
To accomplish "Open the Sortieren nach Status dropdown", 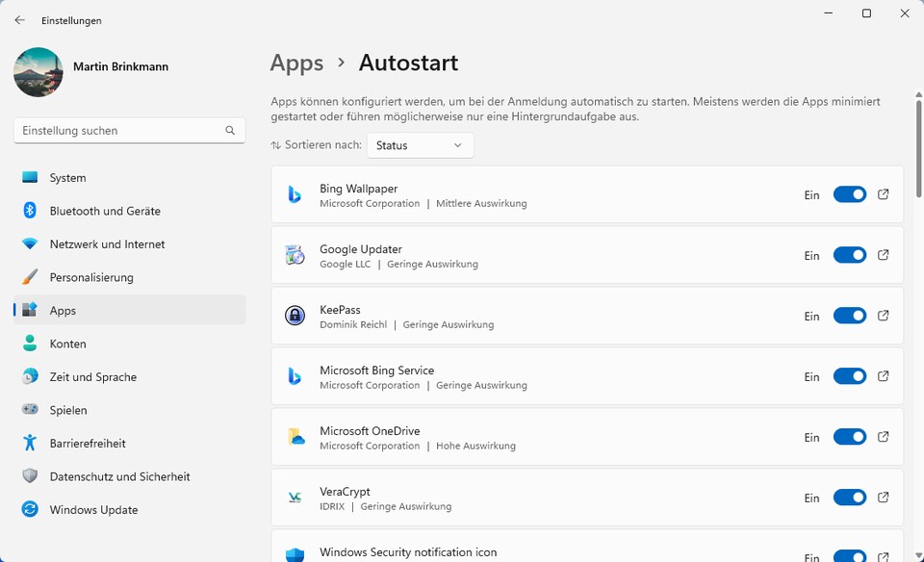I will point(420,145).
